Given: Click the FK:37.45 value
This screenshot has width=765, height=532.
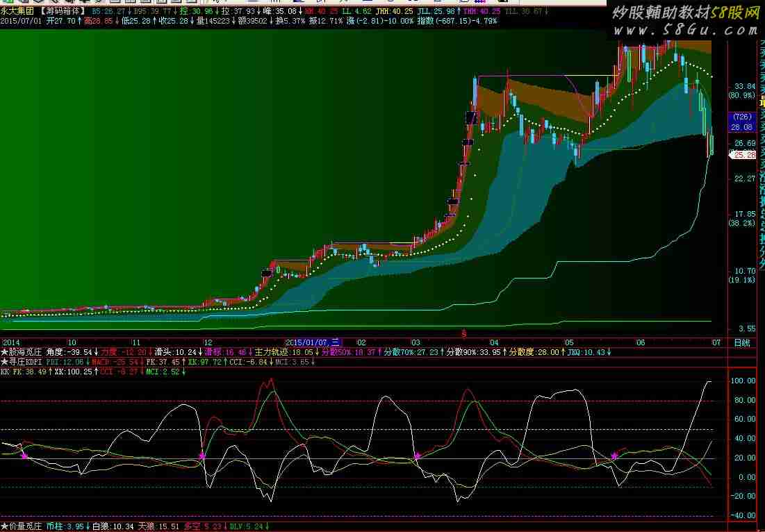Looking at the screenshot, I should point(163,362).
